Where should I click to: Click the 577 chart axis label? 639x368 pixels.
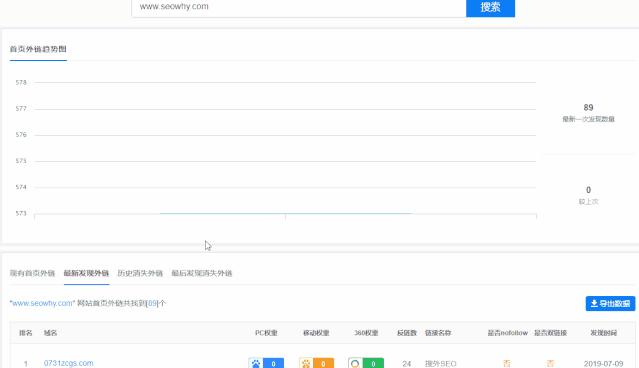click(x=21, y=108)
